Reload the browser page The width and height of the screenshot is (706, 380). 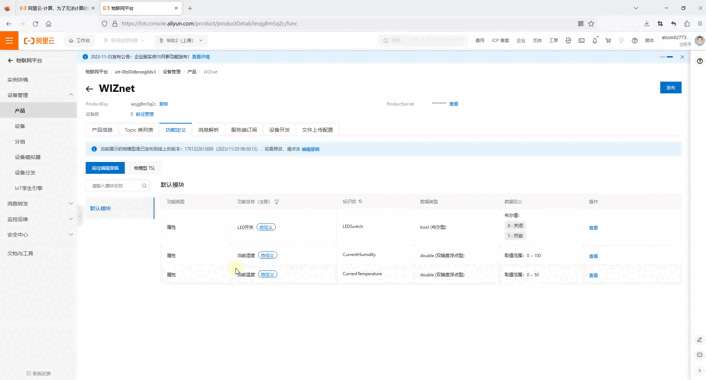35,23
